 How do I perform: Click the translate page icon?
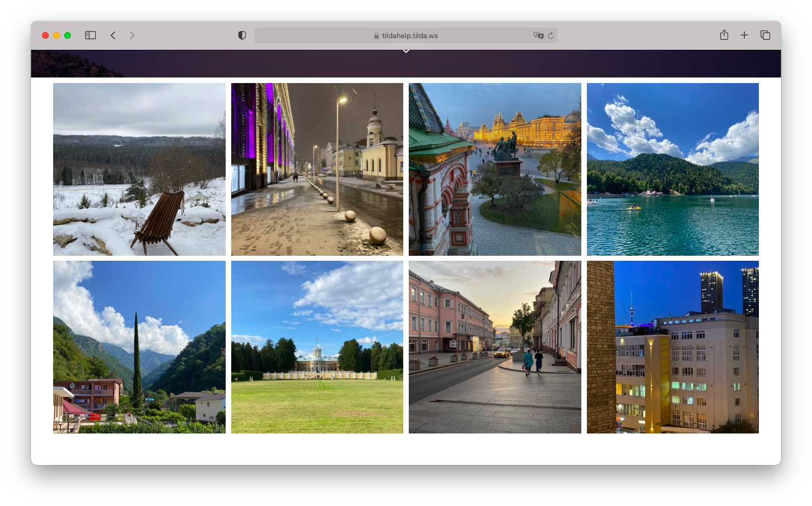[x=538, y=35]
